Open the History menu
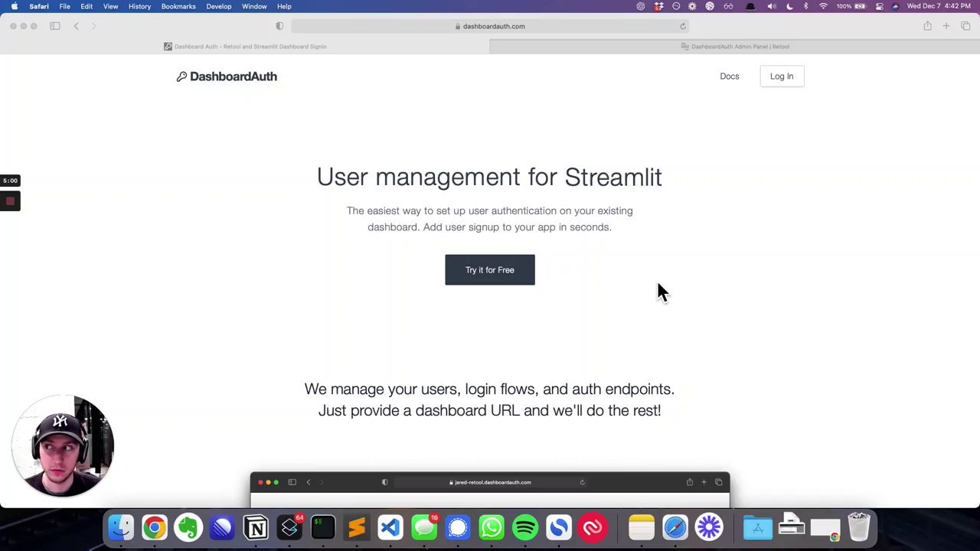980x551 pixels. (139, 6)
